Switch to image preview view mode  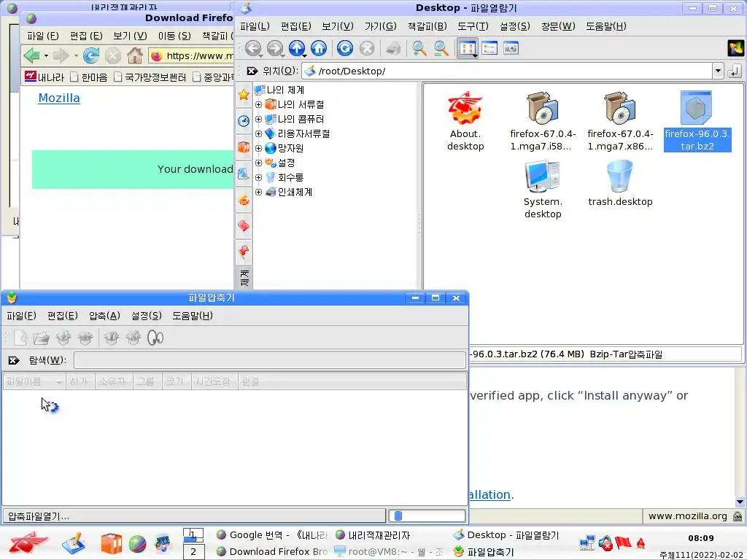coord(511,48)
